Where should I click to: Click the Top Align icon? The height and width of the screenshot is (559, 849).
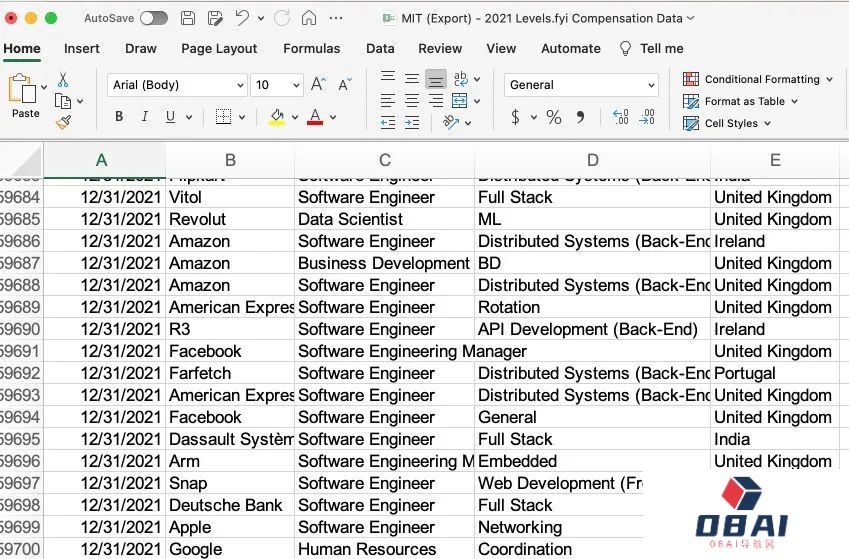click(388, 78)
